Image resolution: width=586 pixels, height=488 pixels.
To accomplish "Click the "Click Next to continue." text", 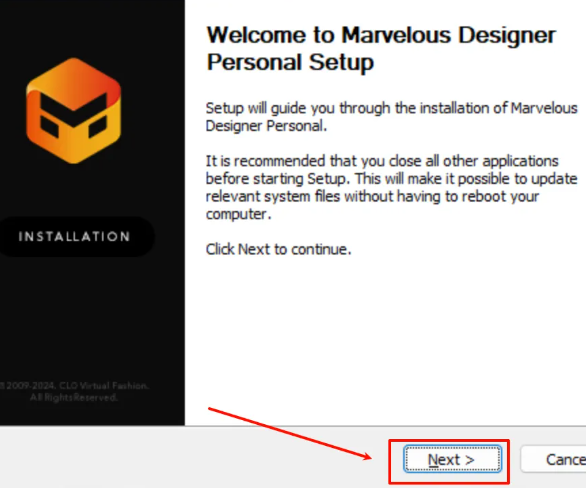I will pos(278,249).
